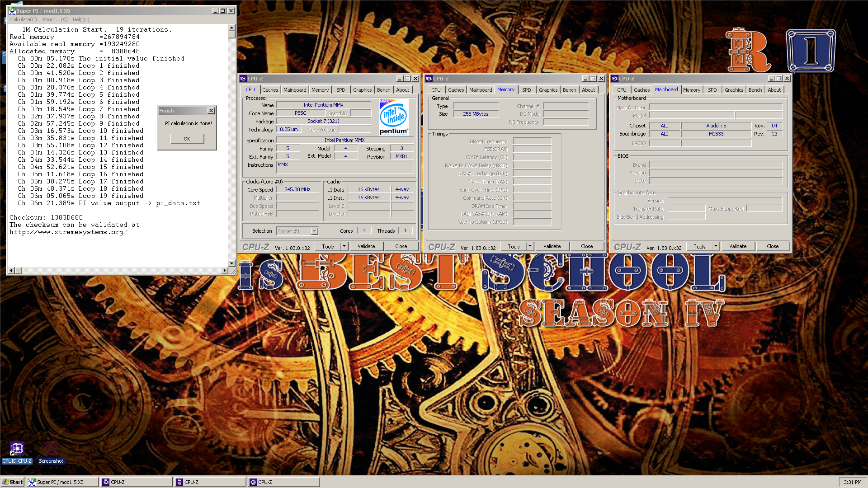Open About menu in Super PI
The height and width of the screenshot is (488, 868).
pos(55,19)
